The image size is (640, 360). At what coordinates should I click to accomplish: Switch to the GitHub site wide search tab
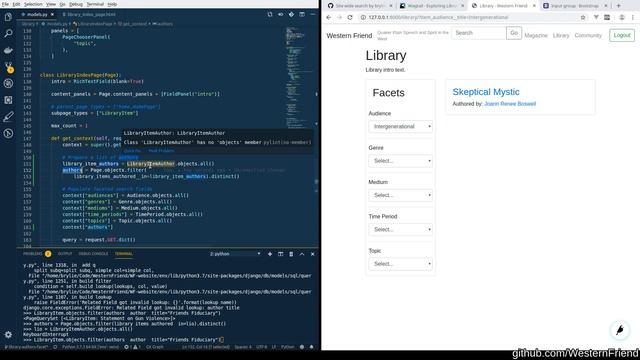pos(360,6)
